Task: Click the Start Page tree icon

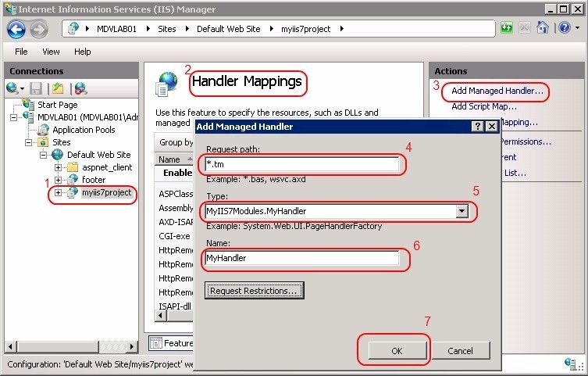Action: (28, 104)
